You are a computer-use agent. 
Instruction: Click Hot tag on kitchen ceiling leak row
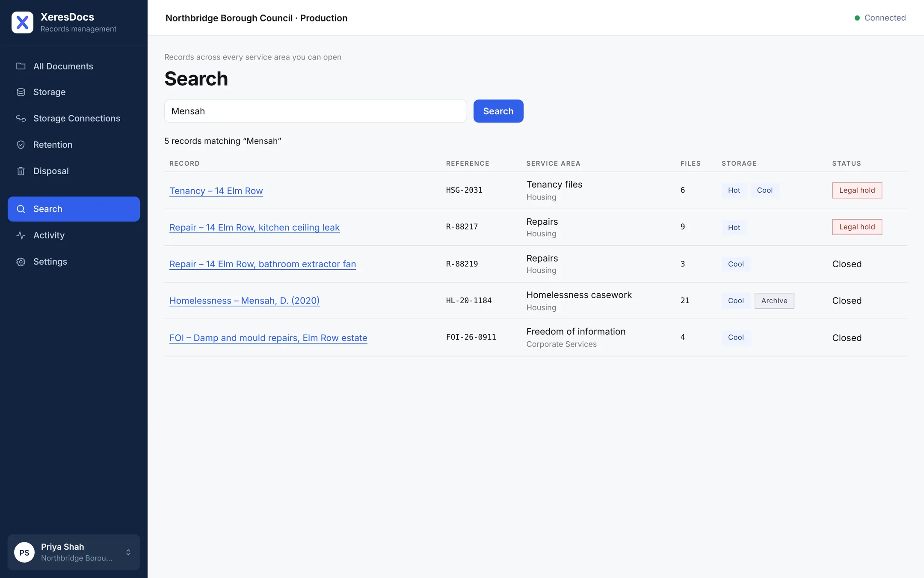[734, 227]
